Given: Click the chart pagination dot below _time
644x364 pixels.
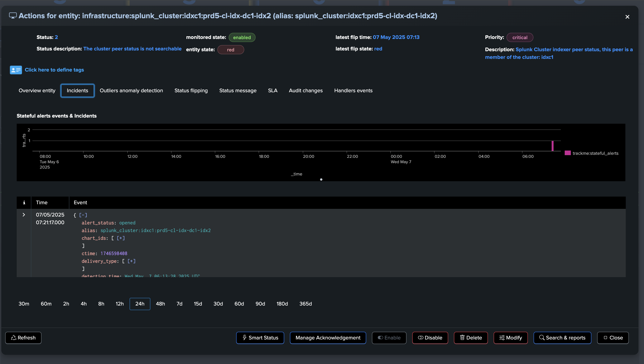Looking at the screenshot, I should pos(321,180).
